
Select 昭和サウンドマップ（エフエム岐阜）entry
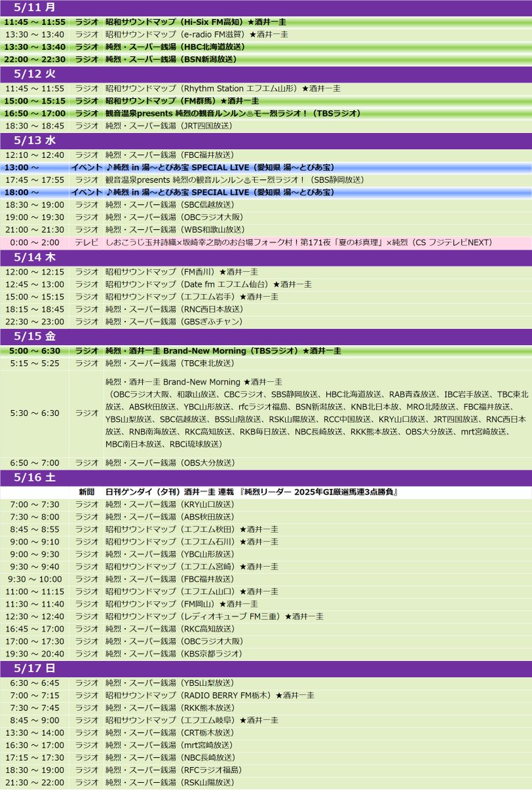click(x=192, y=720)
